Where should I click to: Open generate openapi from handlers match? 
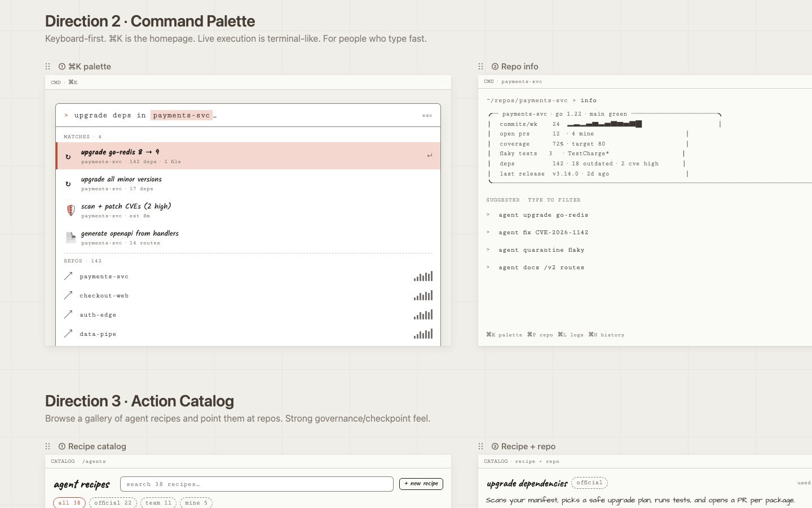(248, 237)
